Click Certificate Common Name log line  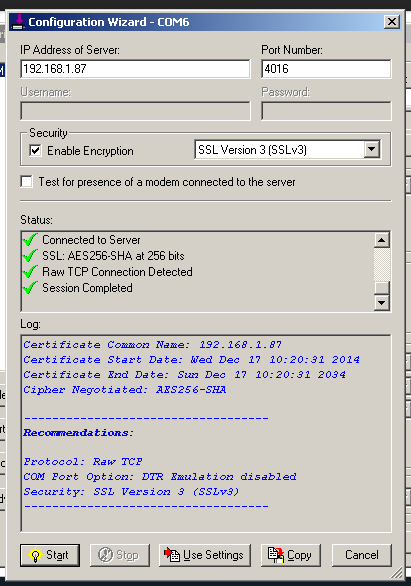152,345
